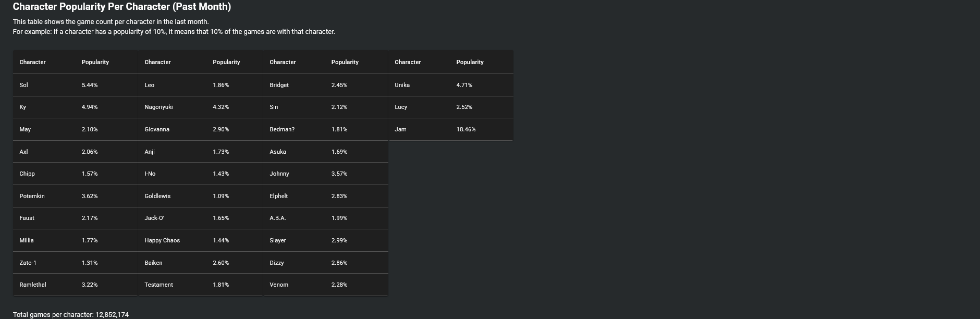This screenshot has width=980, height=319.
Task: Click the Unika character cell
Action: pos(402,85)
